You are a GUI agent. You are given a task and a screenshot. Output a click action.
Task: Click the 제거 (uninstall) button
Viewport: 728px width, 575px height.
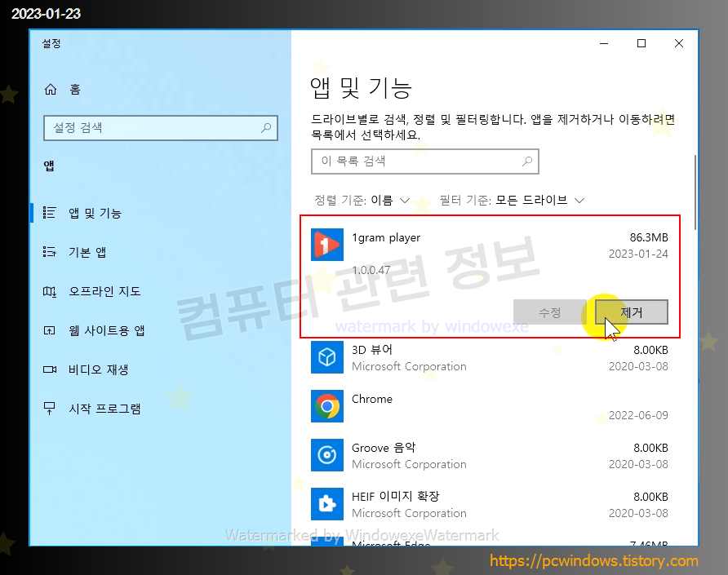point(632,312)
